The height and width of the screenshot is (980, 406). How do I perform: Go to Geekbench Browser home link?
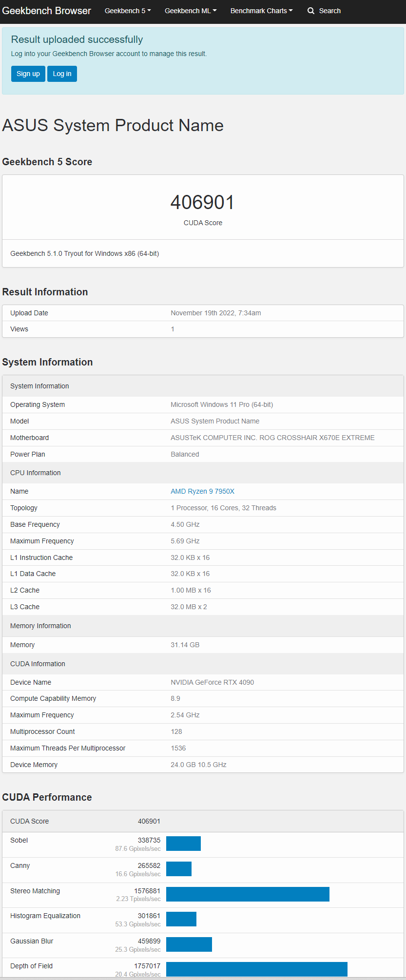pos(47,11)
